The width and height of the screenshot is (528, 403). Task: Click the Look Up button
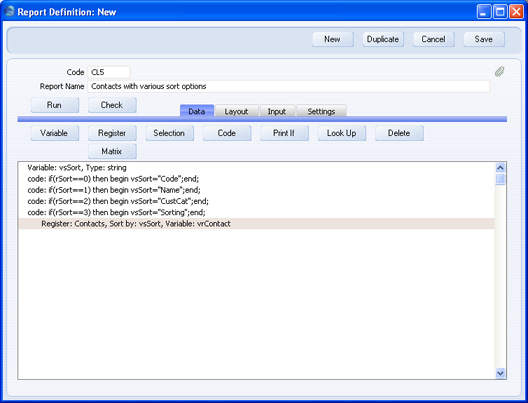tap(342, 133)
